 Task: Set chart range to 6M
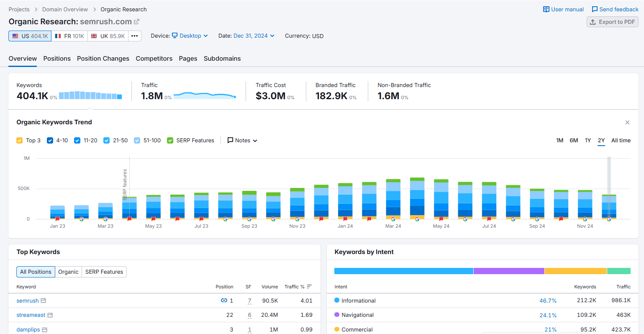coord(574,141)
